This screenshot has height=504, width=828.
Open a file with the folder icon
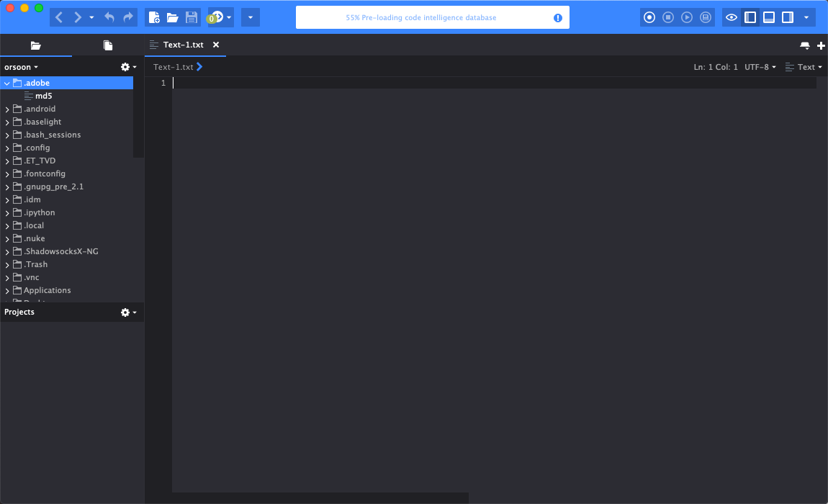point(173,17)
